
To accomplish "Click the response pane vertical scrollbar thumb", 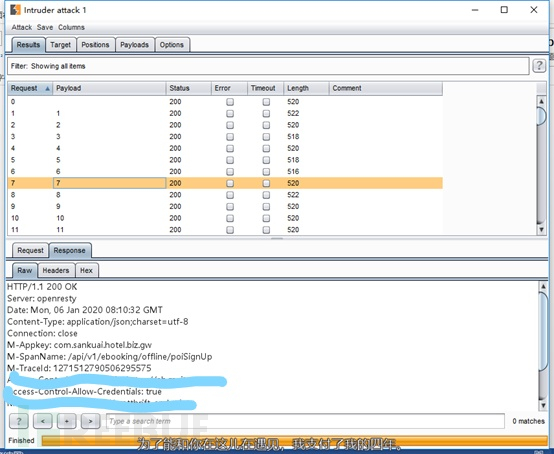I will 543,332.
